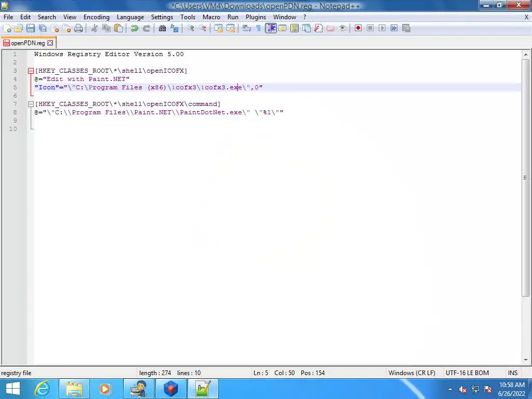Open the Tools menu
The width and height of the screenshot is (532, 399).
pos(188,17)
